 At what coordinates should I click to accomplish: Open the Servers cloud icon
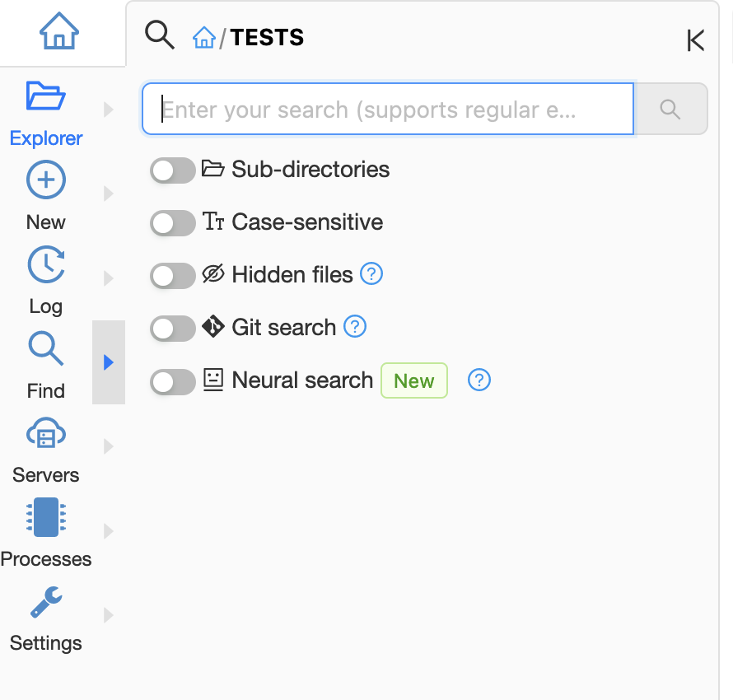pyautogui.click(x=46, y=433)
